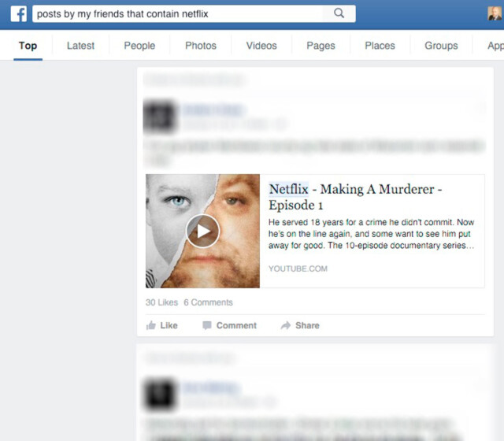Image resolution: width=504 pixels, height=441 pixels.
Task: Open the Places tab
Action: pyautogui.click(x=380, y=46)
